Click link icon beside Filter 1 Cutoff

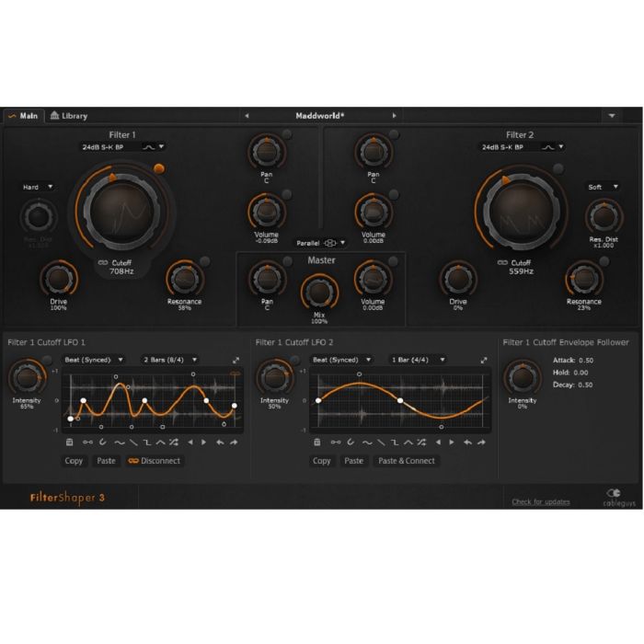103,262
